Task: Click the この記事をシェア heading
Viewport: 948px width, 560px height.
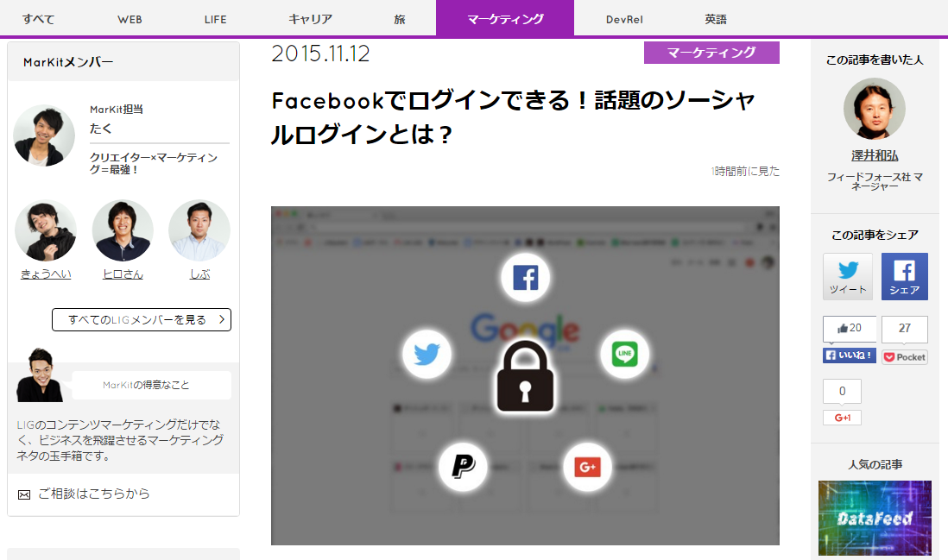Action: click(x=875, y=235)
